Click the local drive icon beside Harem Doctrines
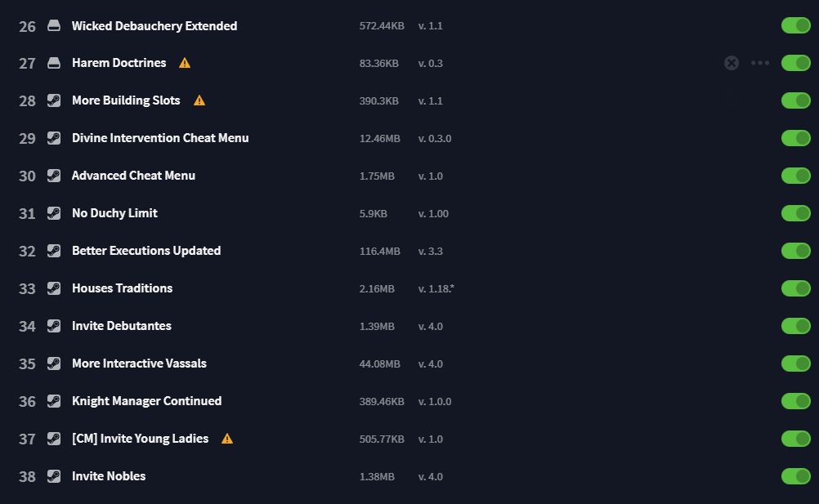The image size is (819, 504). (54, 63)
